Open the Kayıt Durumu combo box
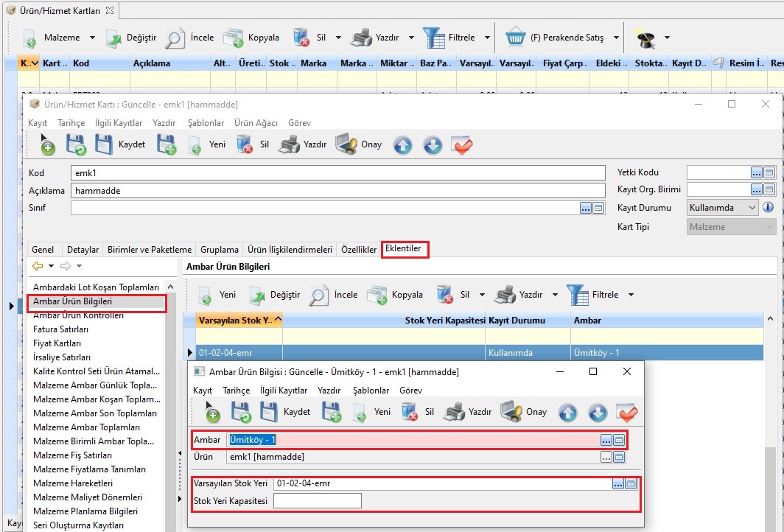 (723, 208)
